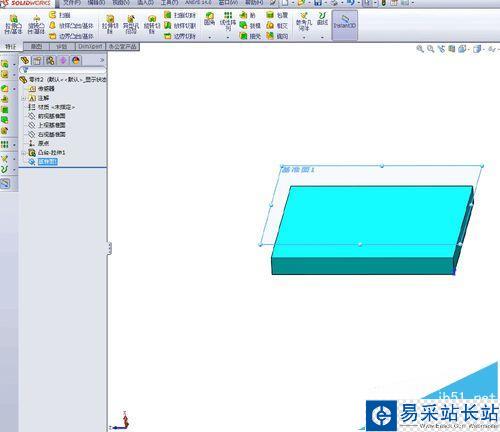The width and height of the screenshot is (500, 432).
Task: Select the Top Plane (上视基准面) tree item
Action: coord(47,125)
